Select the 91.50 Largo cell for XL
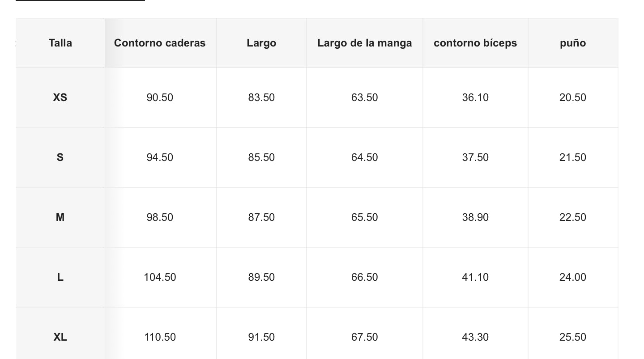The width and height of the screenshot is (644, 359). 261,337
